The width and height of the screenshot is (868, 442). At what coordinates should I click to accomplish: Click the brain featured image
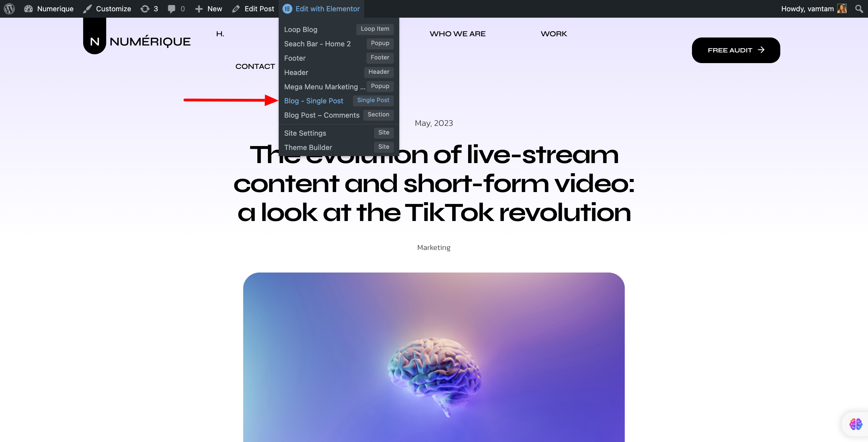pyautogui.click(x=434, y=357)
